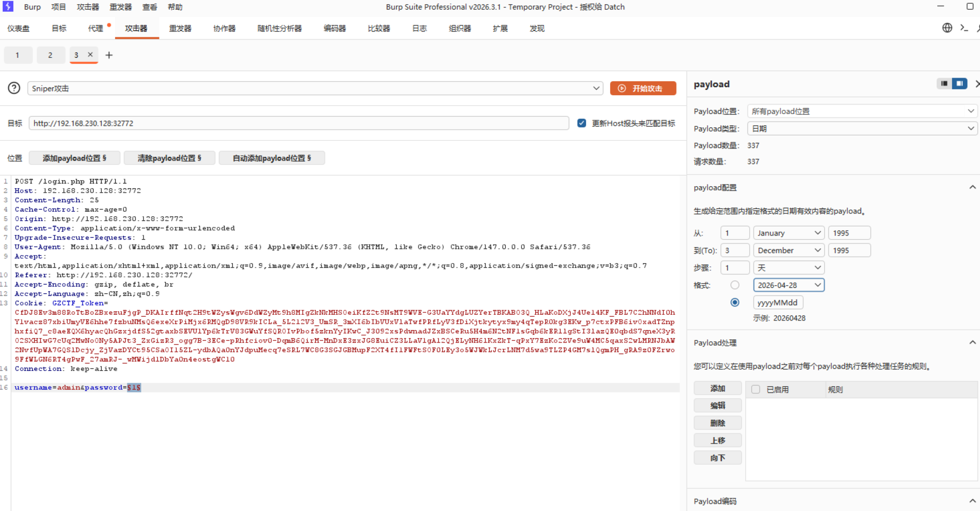Open the Payload位置 dropdown
The image size is (980, 511).
pos(862,111)
